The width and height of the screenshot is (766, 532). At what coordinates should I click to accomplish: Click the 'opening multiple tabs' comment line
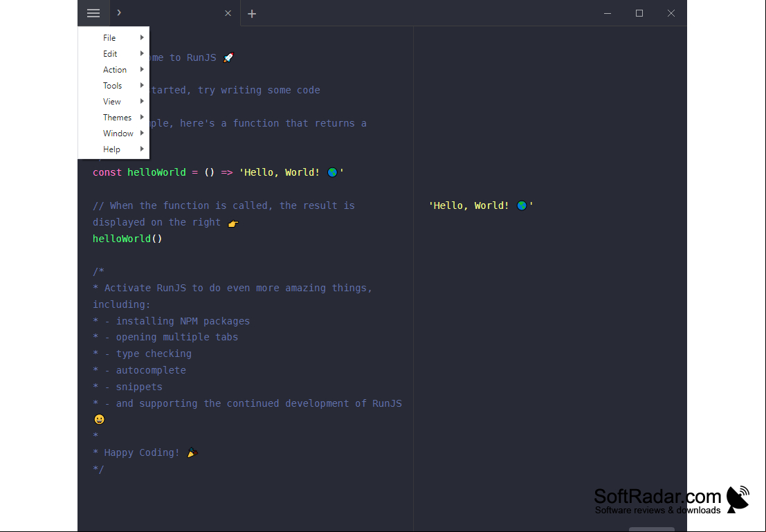tap(165, 337)
